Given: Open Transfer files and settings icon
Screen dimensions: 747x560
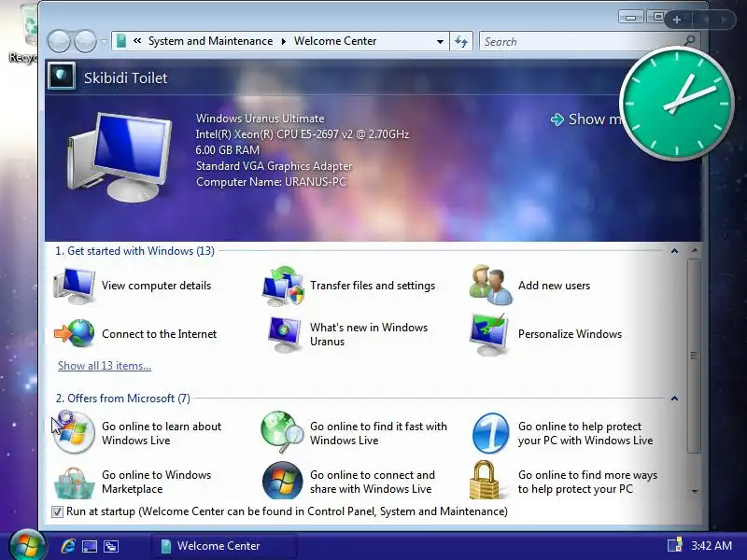Looking at the screenshot, I should [x=283, y=286].
